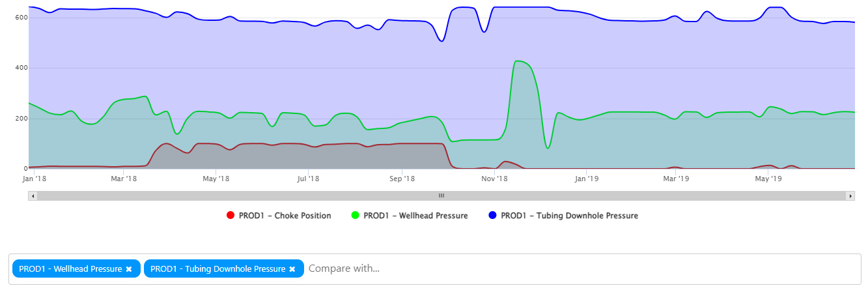Click the green Wellhead Pressure legend dot

click(356, 216)
